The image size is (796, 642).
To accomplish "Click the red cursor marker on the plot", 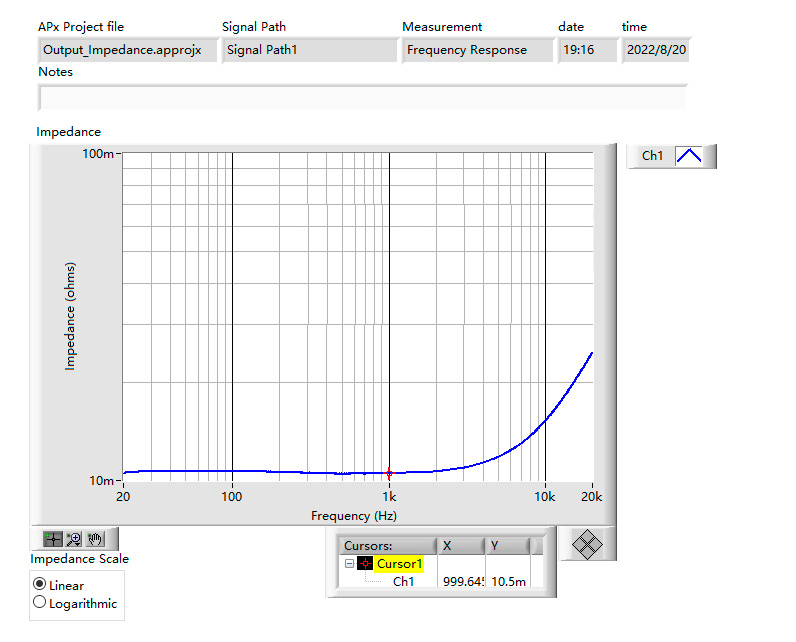I will click(389, 473).
